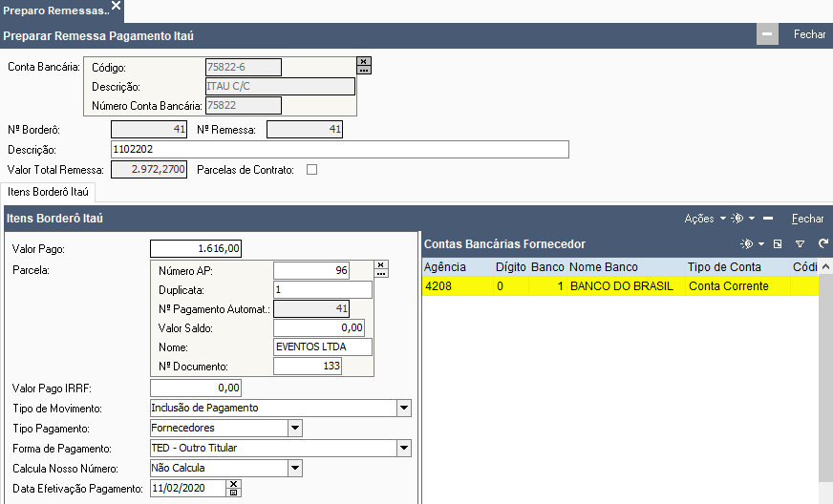
Task: Open Conta Bancária lookup with ellipsis icon
Action: pyautogui.click(x=364, y=70)
